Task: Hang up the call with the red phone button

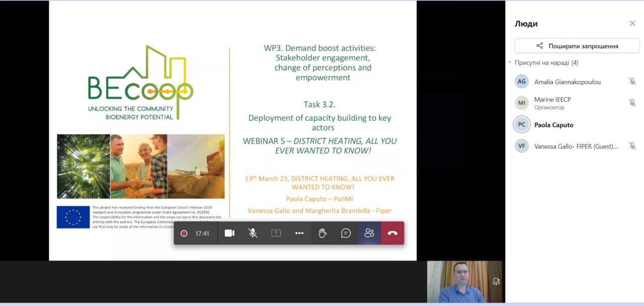Action: tap(392, 233)
